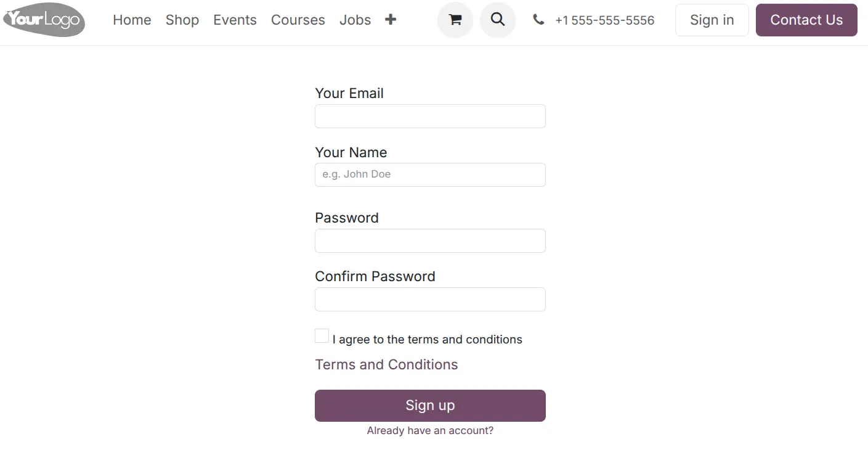The width and height of the screenshot is (868, 476).
Task: Click the phone handset icon
Action: pos(538,20)
